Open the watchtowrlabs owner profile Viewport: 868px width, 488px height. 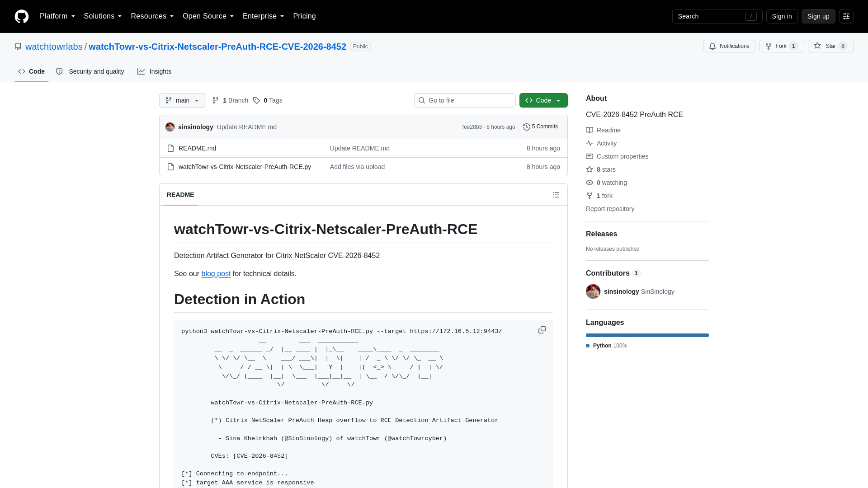click(x=54, y=47)
